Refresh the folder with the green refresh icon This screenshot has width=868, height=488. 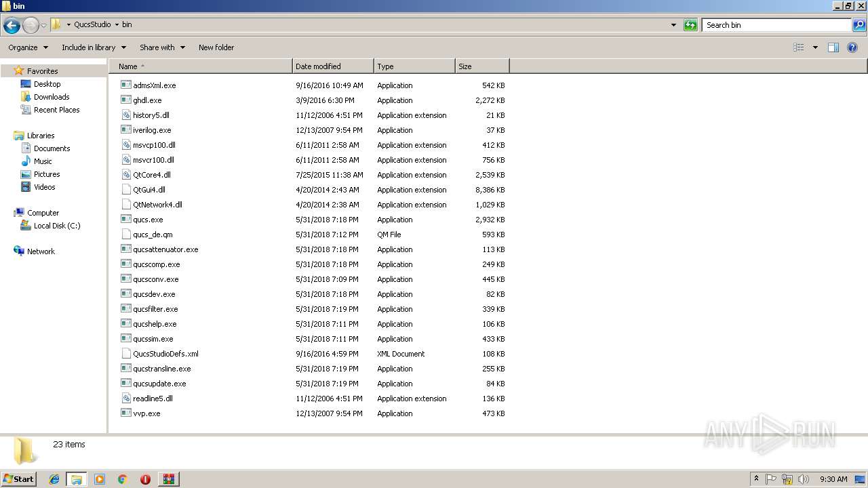point(690,25)
